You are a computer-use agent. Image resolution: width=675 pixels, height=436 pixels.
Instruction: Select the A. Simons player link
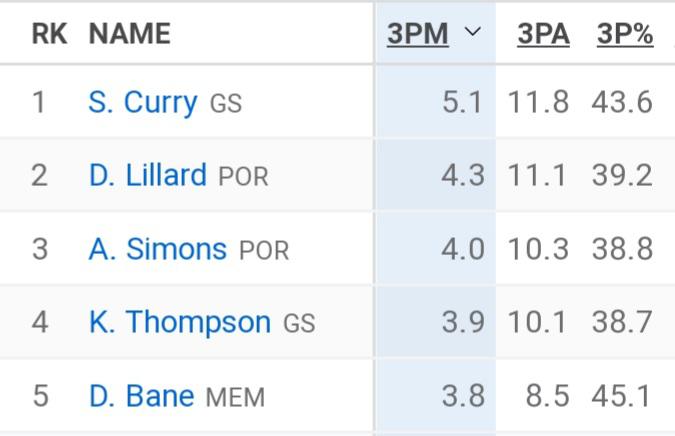(x=157, y=248)
